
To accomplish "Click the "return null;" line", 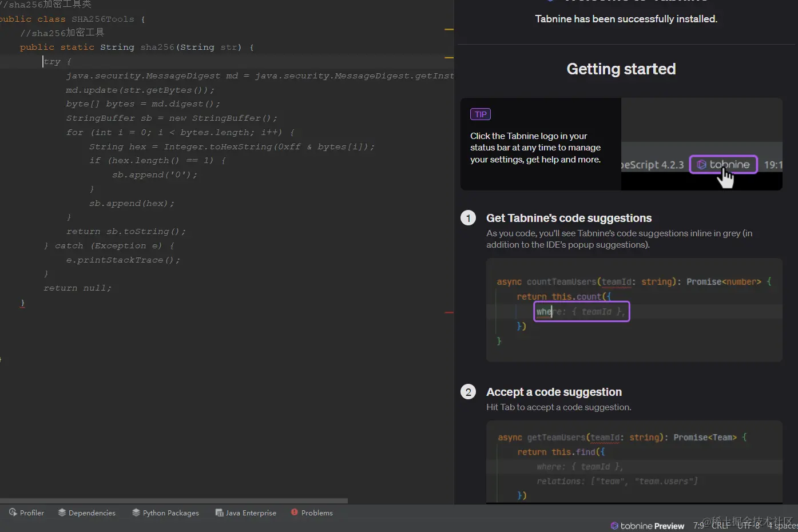I will pos(77,288).
